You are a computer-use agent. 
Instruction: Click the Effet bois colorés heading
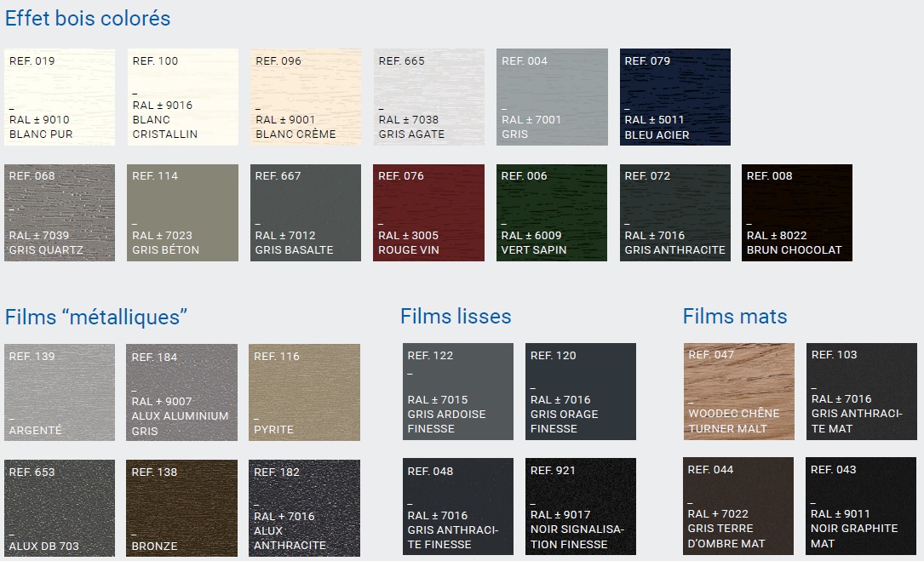(x=88, y=19)
